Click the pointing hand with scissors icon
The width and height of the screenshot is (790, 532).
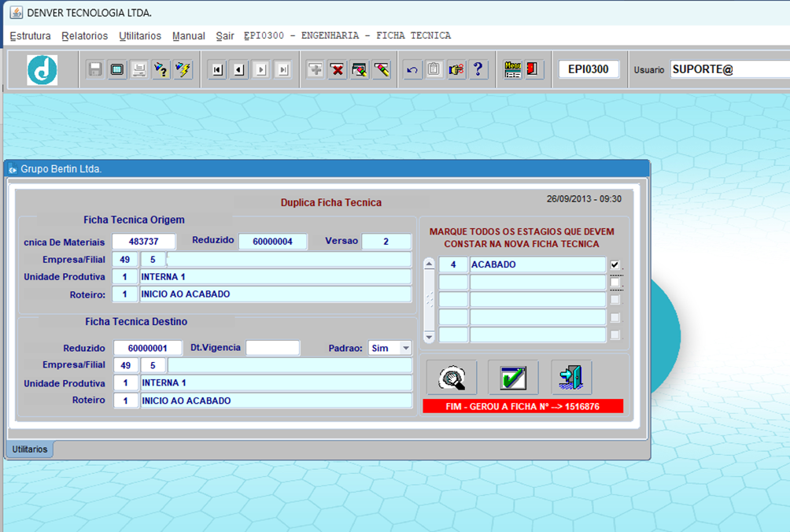click(x=456, y=69)
